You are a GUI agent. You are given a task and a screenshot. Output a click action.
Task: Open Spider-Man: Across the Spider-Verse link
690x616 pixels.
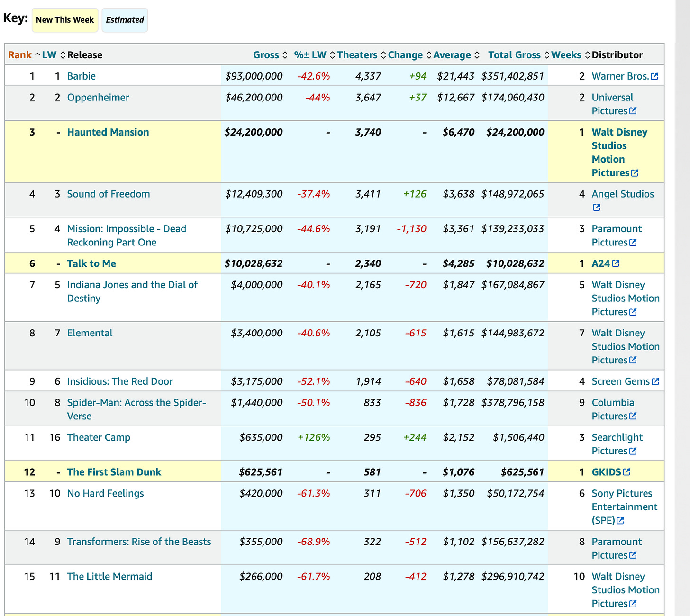[136, 409]
